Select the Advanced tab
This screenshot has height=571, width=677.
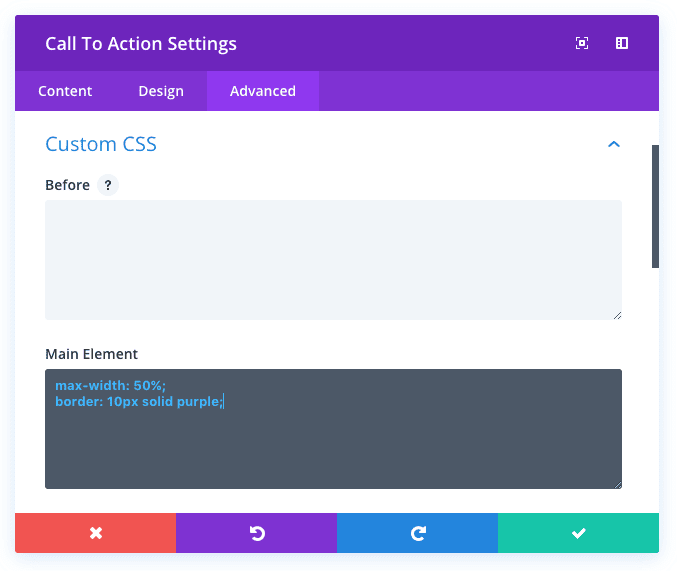263,91
